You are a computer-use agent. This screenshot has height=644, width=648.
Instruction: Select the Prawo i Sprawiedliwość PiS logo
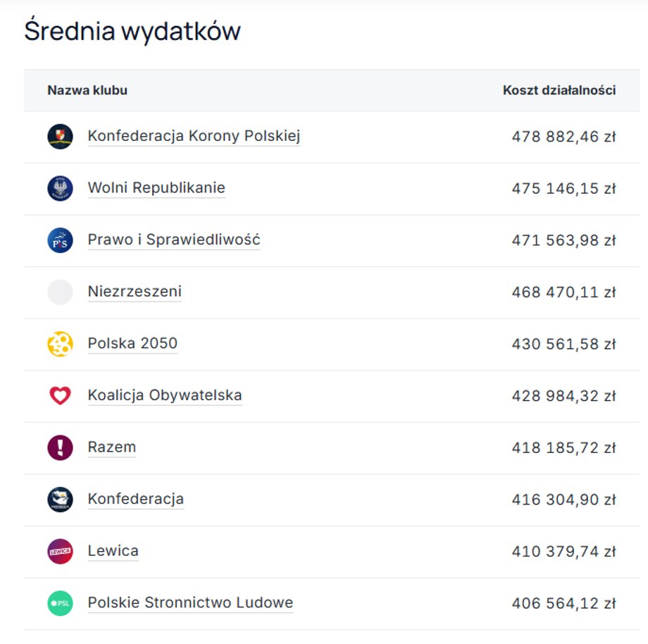(60, 240)
